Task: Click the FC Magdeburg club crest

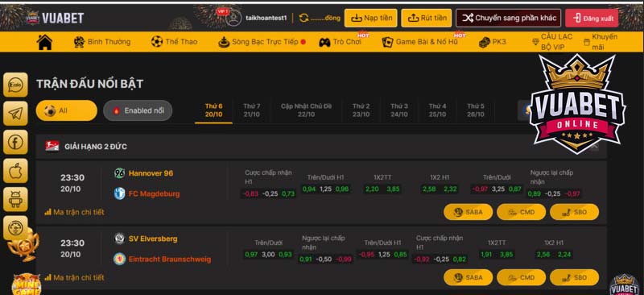Action: 119,193
